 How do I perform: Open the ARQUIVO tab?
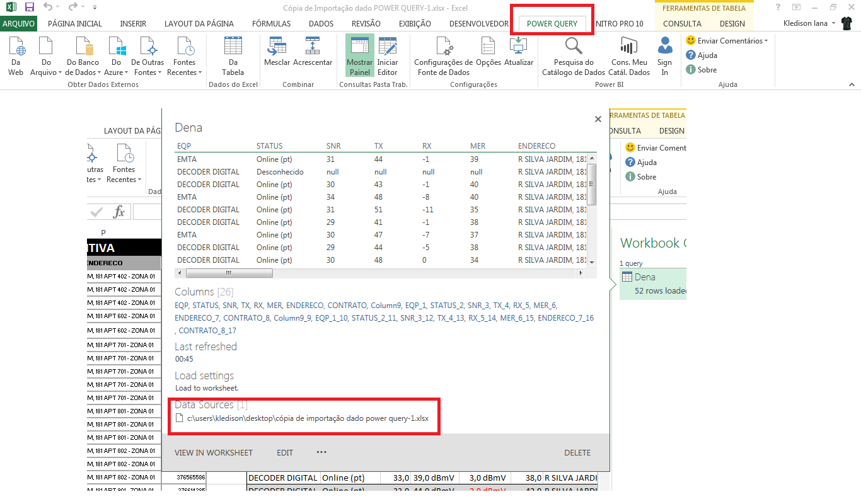pyautogui.click(x=19, y=23)
